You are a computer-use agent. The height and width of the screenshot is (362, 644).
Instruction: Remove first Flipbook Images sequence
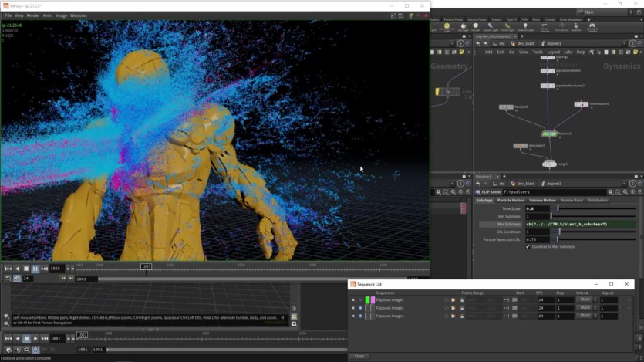[352, 300]
